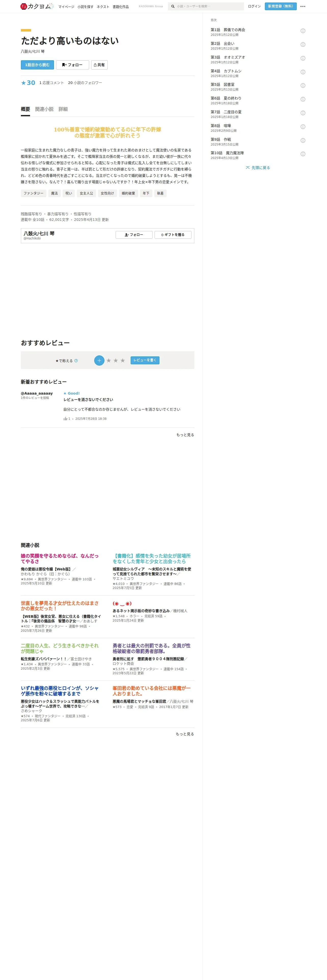Click レビューを書く button
Image resolution: width=327 pixels, height=980 pixels.
click(x=145, y=360)
